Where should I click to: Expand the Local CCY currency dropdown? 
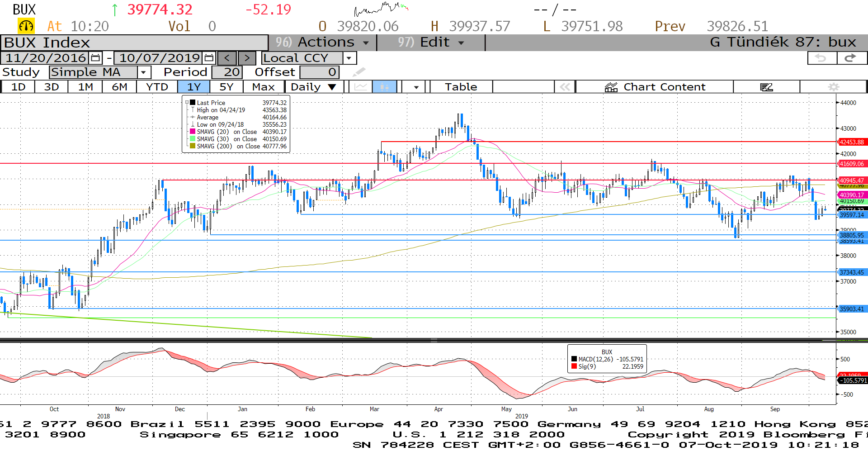pos(349,58)
